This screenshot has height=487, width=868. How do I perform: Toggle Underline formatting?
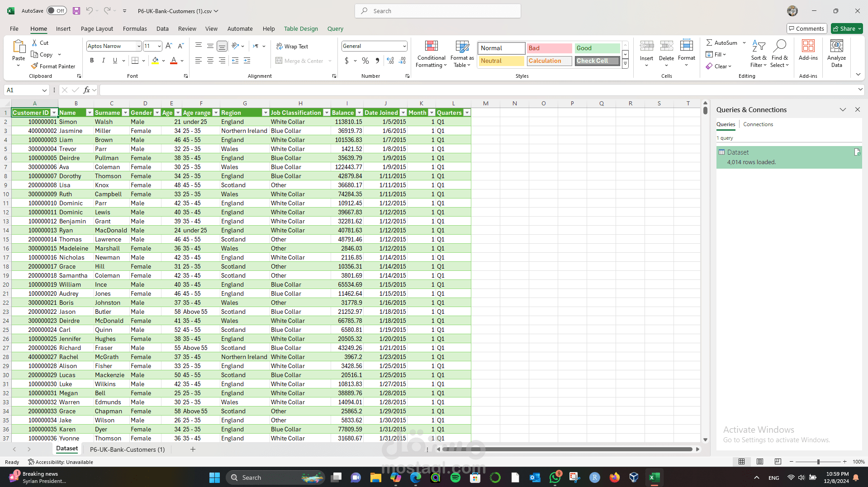click(115, 60)
